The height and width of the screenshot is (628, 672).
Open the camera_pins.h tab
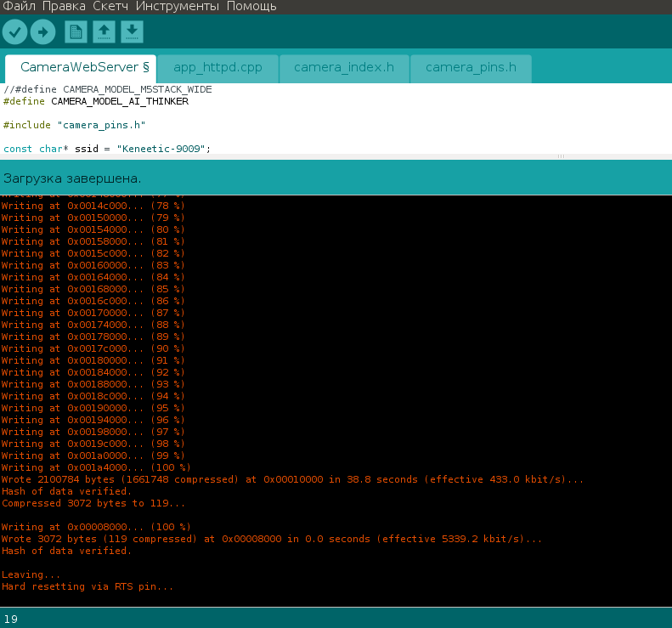470,68
